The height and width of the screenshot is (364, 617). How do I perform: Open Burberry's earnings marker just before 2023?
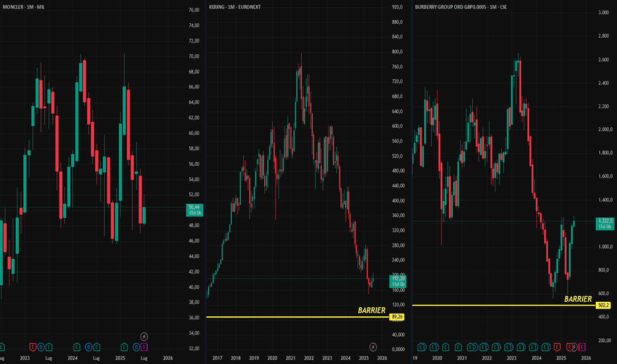pyautogui.click(x=508, y=347)
